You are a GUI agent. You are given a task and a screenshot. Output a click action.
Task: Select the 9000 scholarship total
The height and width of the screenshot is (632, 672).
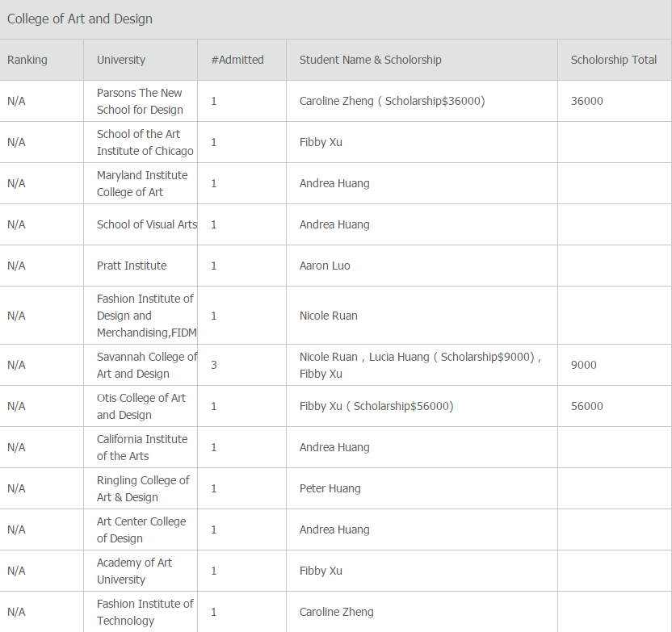pyautogui.click(x=584, y=365)
